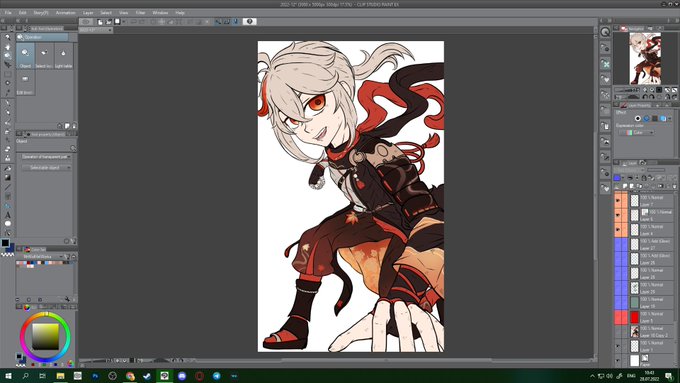Delete layer using trash icon in Layer palette
680x383 pixels.
point(674,186)
